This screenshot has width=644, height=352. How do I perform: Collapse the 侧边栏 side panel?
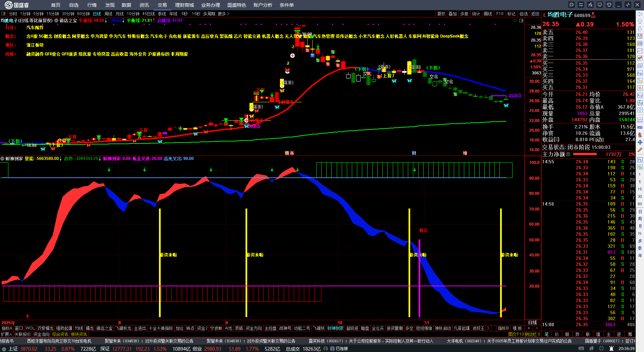533,334
